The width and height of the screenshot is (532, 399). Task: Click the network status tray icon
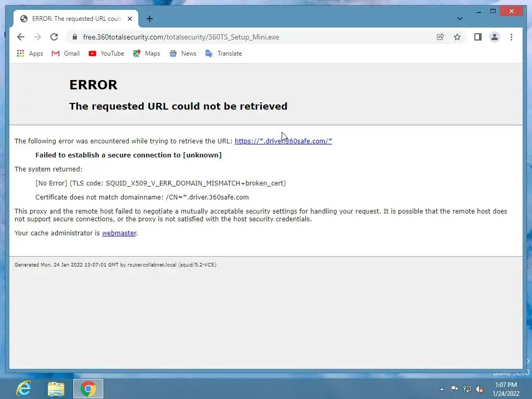467,389
